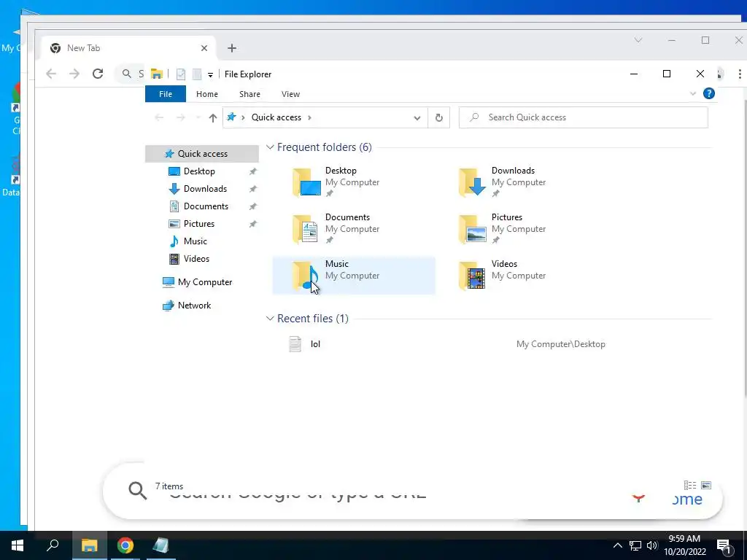The width and height of the screenshot is (747, 560).
Task: Go to Pictures in the navigation pane
Action: 198,224
